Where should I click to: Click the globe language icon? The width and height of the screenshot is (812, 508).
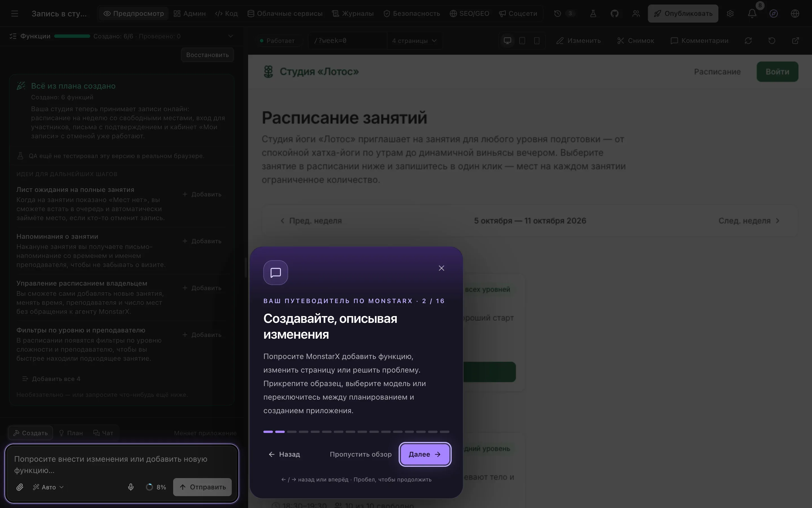pyautogui.click(x=795, y=14)
